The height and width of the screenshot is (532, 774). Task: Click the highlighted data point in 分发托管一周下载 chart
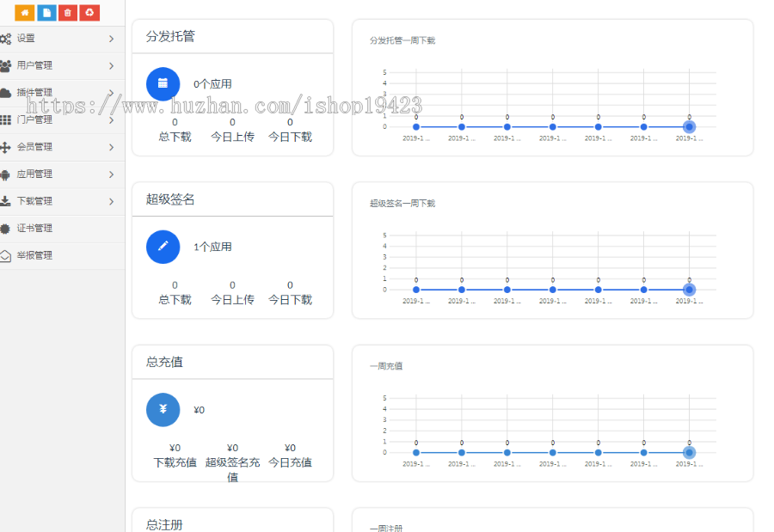[688, 125]
